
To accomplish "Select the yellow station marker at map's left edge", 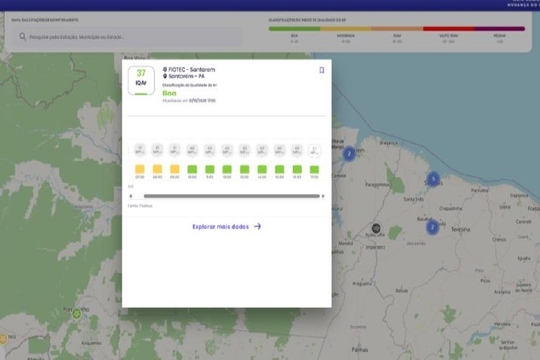I will (x=3, y=338).
